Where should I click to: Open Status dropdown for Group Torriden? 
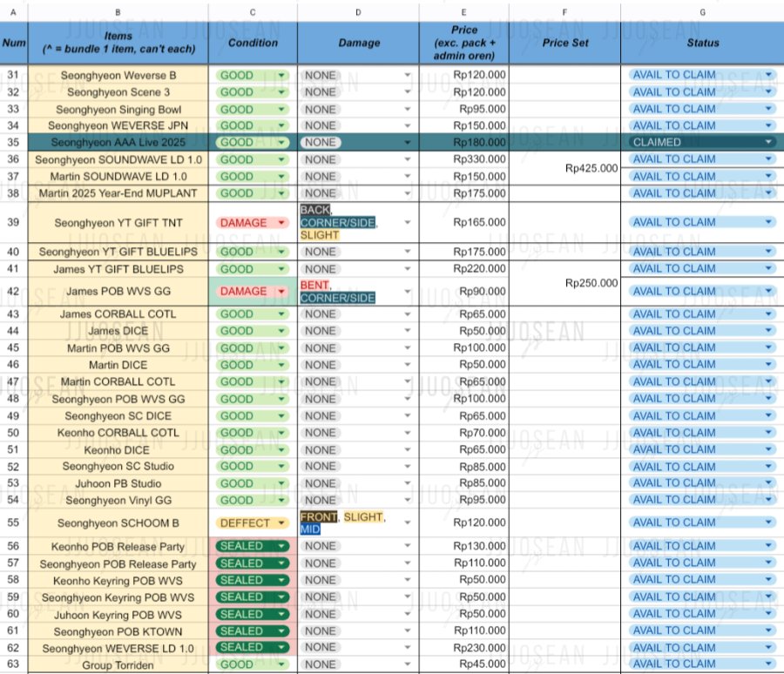click(702, 664)
